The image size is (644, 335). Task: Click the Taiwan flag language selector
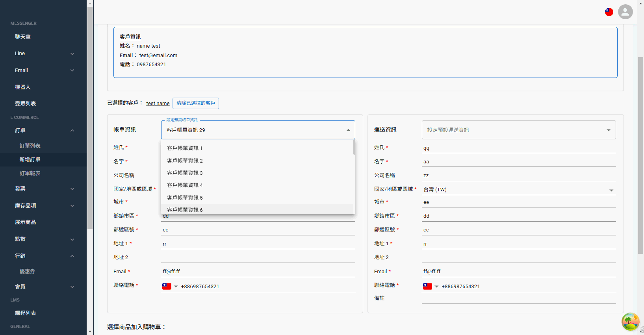pos(609,12)
